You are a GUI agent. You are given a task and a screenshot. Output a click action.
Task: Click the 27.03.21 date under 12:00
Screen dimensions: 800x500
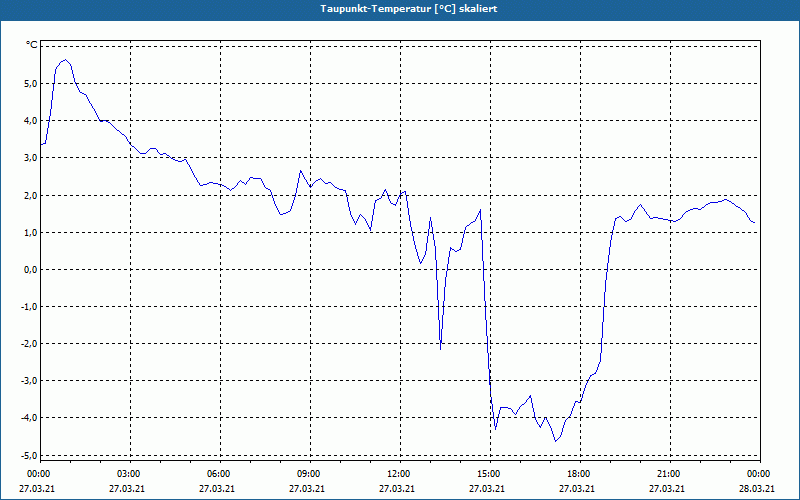tap(396, 488)
